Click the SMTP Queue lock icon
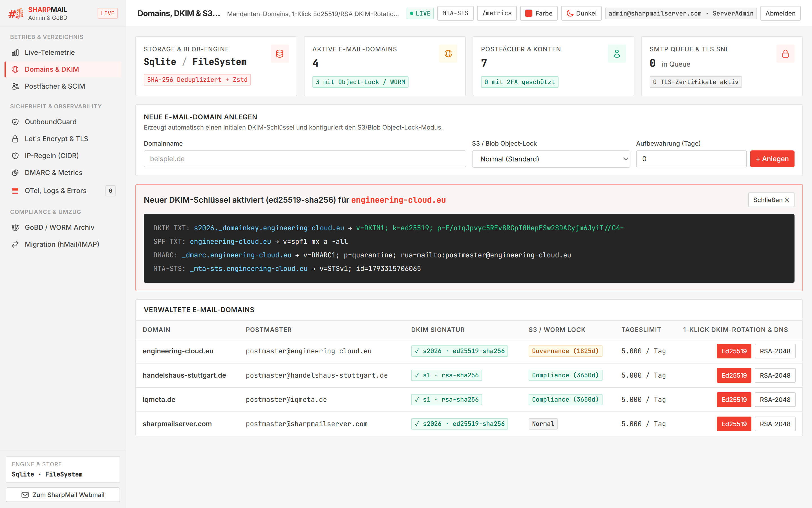This screenshot has width=812, height=508. (785, 54)
